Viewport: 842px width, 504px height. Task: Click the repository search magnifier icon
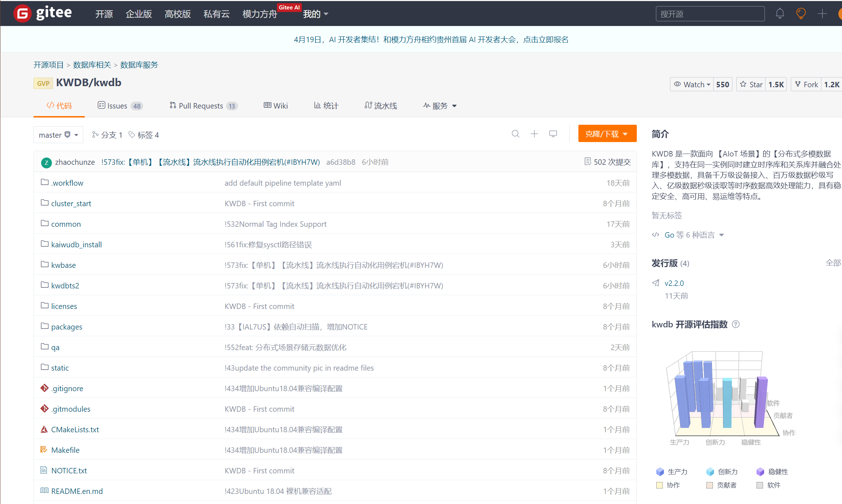point(515,134)
